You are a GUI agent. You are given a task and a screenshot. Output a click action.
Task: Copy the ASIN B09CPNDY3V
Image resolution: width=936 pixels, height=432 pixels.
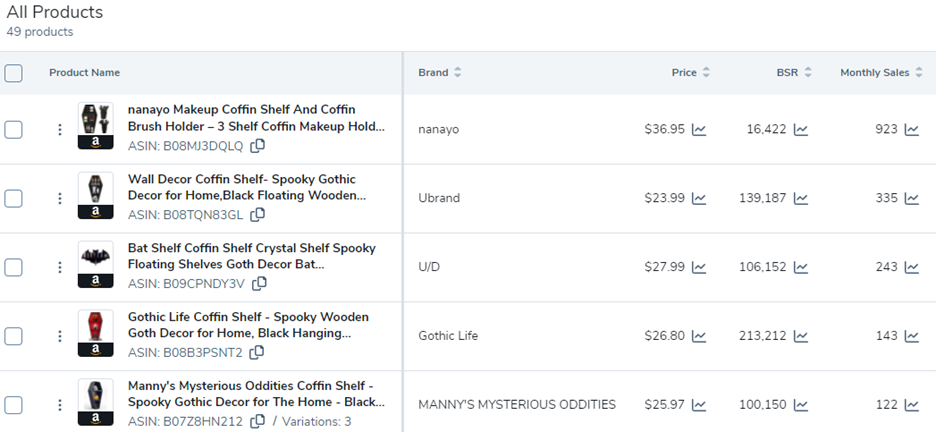click(259, 283)
